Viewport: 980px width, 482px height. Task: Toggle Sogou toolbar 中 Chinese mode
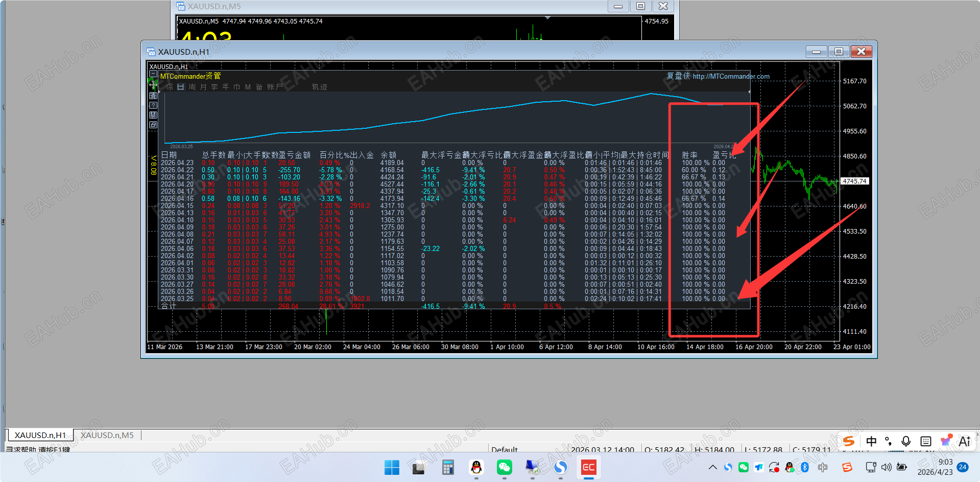point(871,441)
